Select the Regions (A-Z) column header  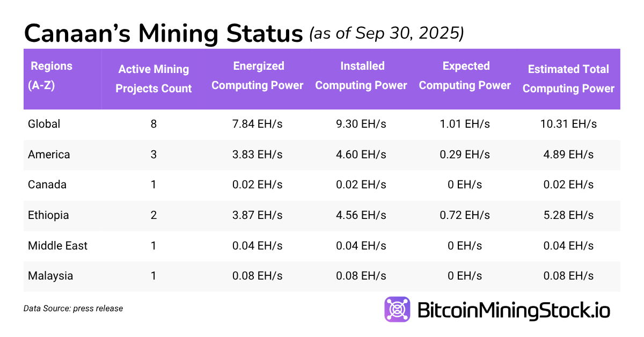(x=51, y=76)
